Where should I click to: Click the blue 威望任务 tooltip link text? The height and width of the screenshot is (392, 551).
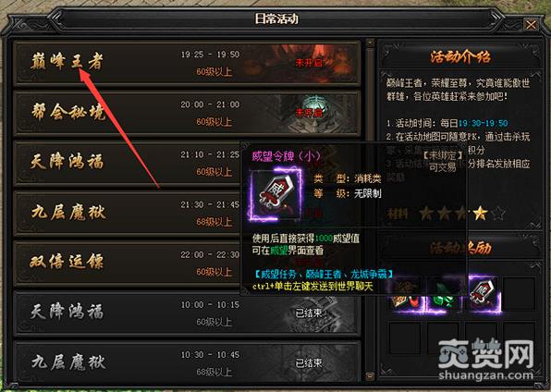[277, 274]
